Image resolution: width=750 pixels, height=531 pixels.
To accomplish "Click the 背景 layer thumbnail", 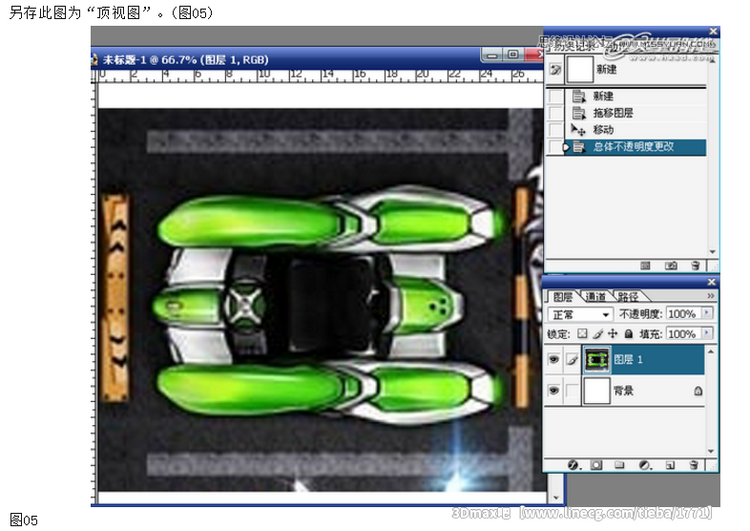I will point(596,391).
